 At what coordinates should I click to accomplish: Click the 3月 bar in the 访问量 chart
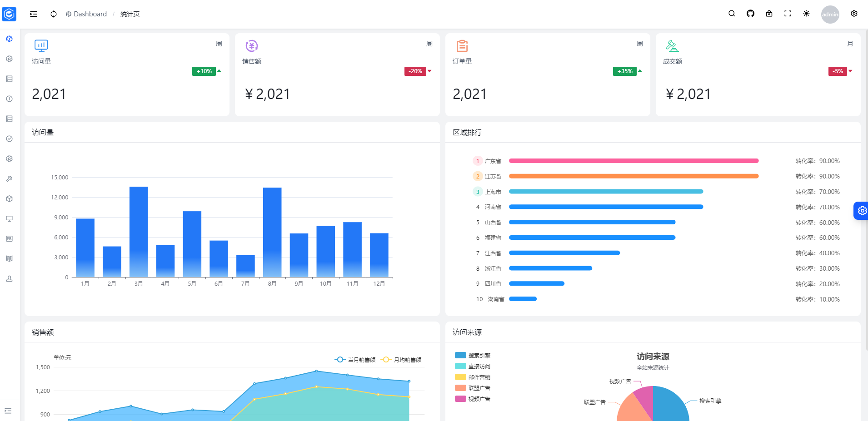point(139,232)
